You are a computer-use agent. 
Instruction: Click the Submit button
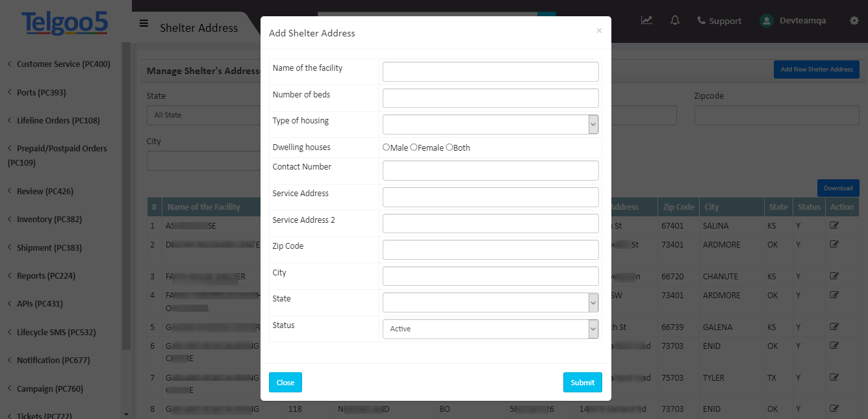(582, 382)
